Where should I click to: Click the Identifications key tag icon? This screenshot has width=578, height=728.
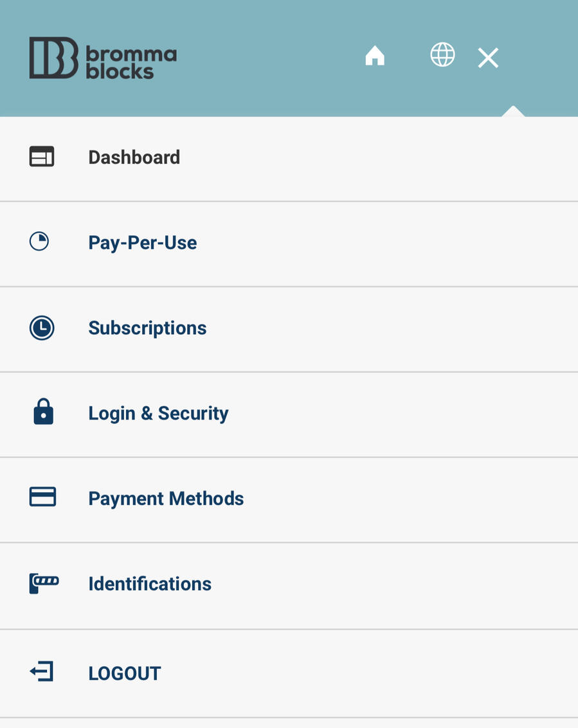point(44,583)
